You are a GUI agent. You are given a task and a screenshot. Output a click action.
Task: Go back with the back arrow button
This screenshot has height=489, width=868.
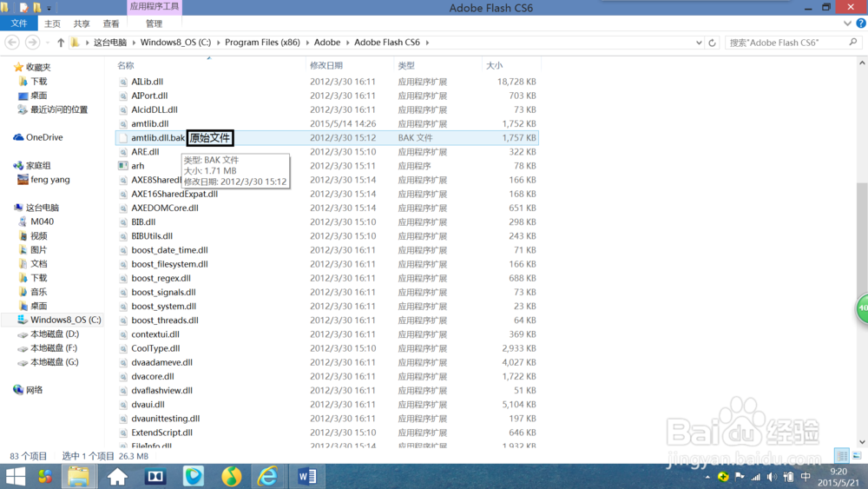[12, 42]
